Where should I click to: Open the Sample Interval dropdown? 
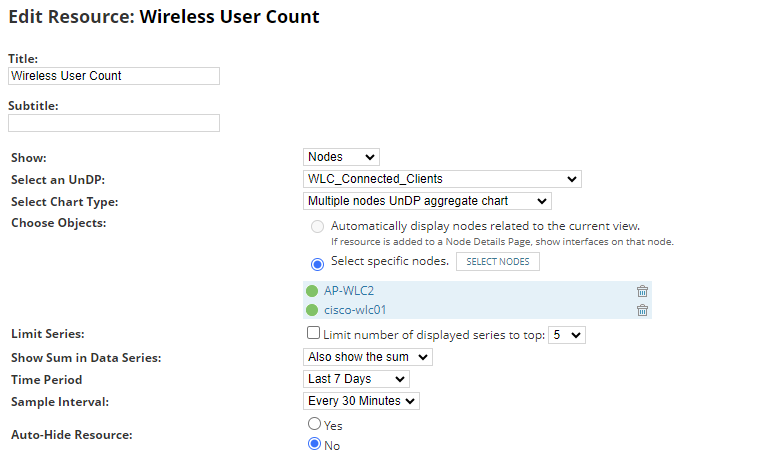[361, 401]
